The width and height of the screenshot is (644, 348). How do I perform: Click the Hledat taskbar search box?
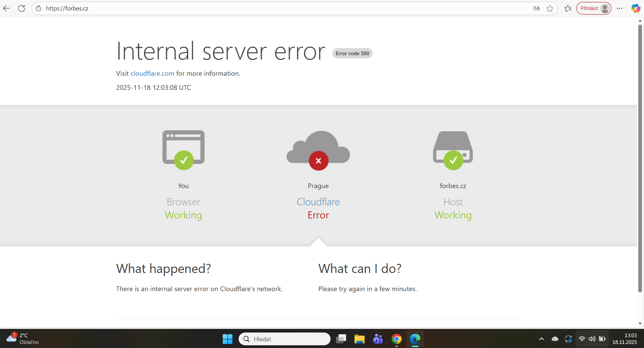pos(285,339)
